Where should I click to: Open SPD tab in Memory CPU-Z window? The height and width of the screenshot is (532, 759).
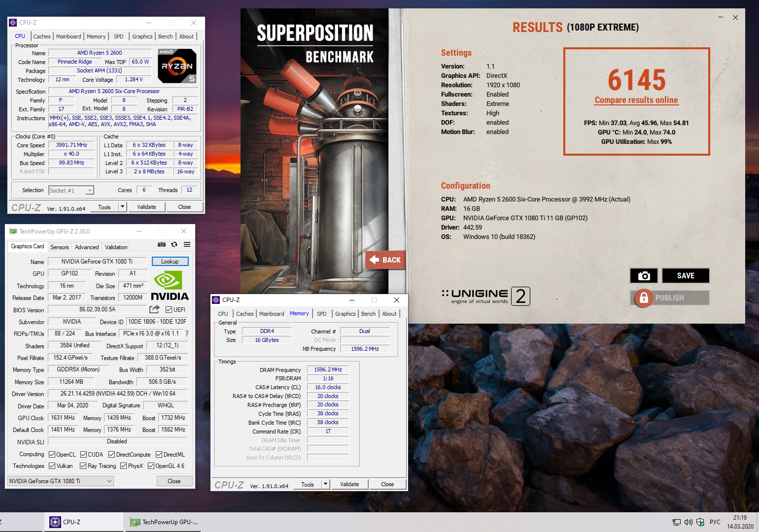pyautogui.click(x=322, y=314)
